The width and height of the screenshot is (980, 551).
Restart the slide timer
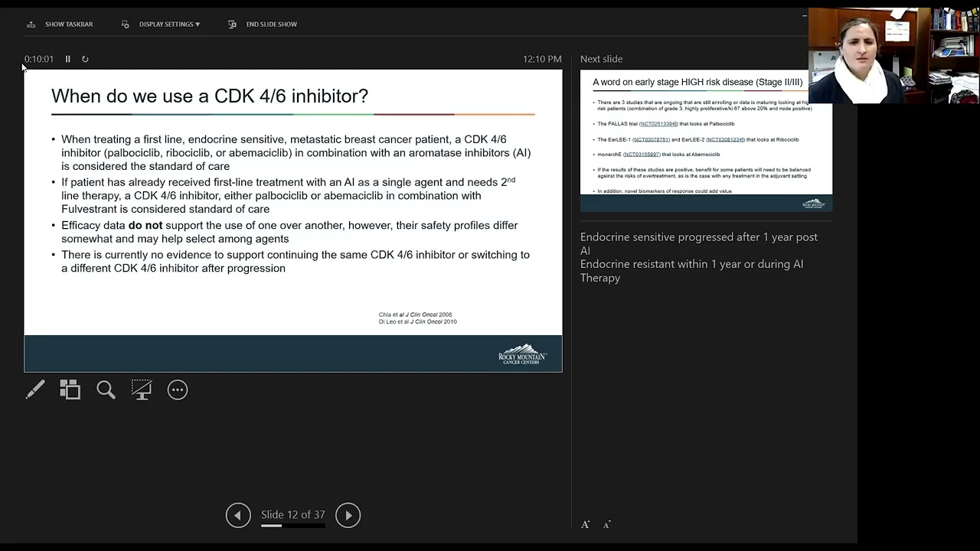(x=85, y=59)
